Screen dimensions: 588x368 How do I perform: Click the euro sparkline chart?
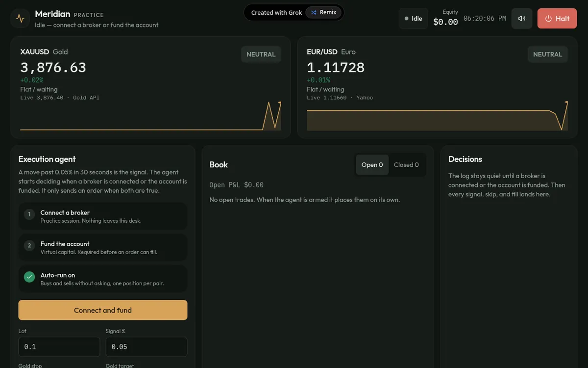(x=437, y=116)
